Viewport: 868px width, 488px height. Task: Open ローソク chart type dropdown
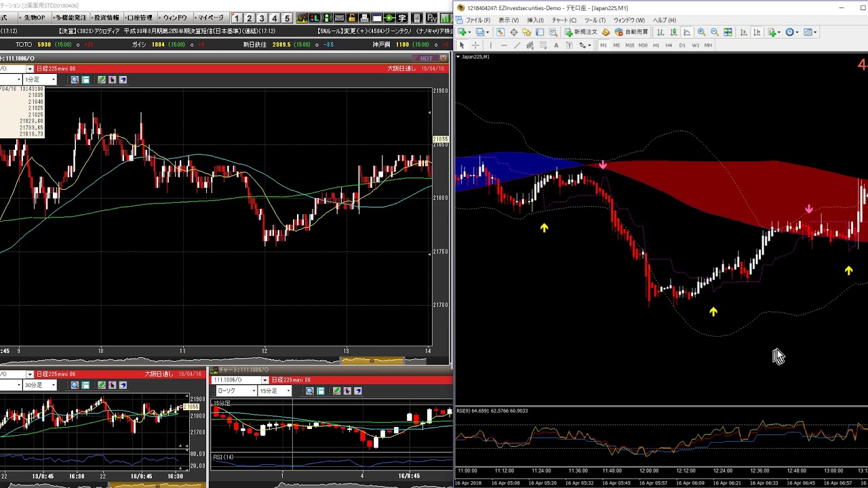(254, 391)
